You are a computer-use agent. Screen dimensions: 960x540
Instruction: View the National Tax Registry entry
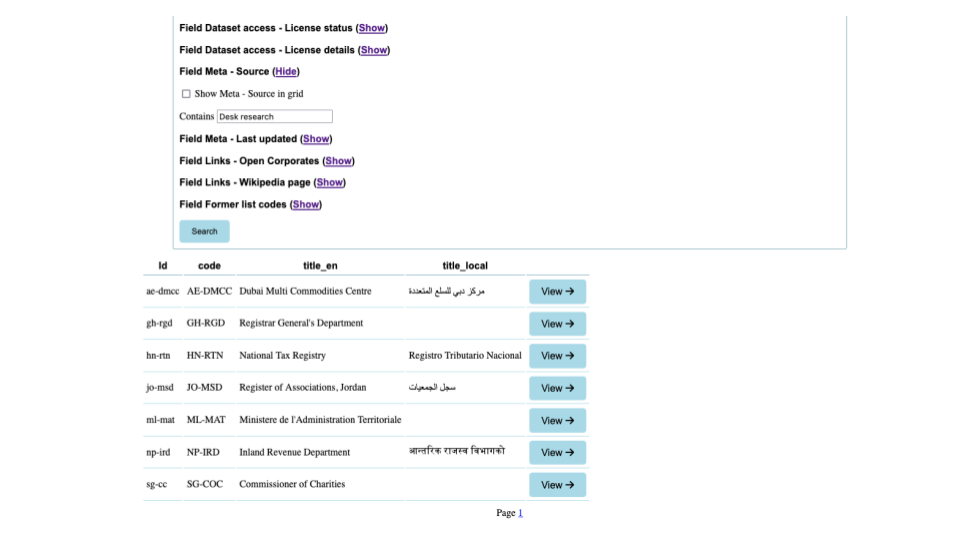[557, 356]
